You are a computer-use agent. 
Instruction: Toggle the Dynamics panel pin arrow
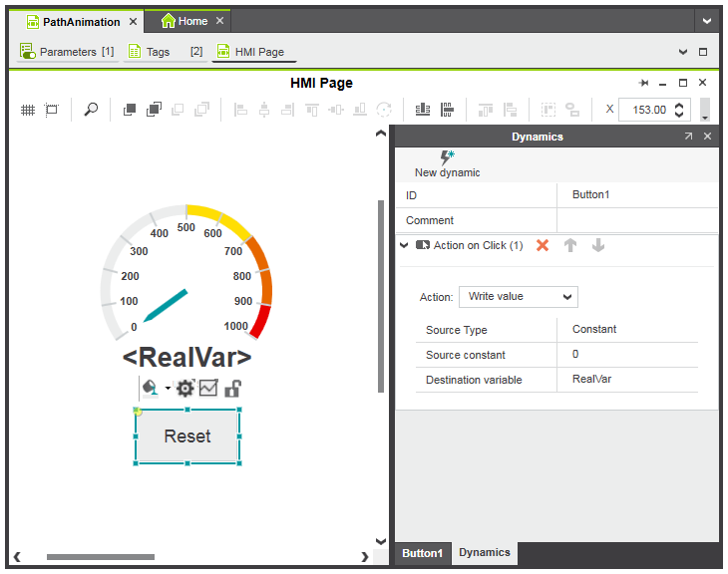pyautogui.click(x=688, y=137)
